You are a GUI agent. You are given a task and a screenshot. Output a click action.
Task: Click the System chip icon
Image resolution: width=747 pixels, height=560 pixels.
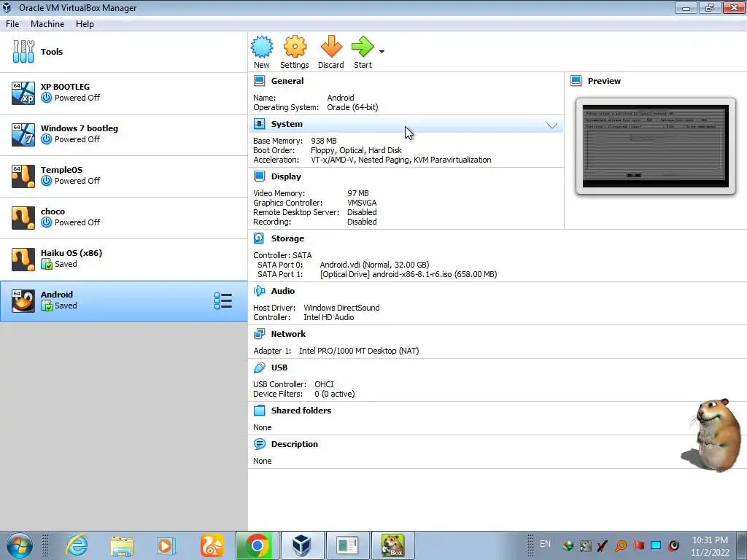pyautogui.click(x=259, y=124)
